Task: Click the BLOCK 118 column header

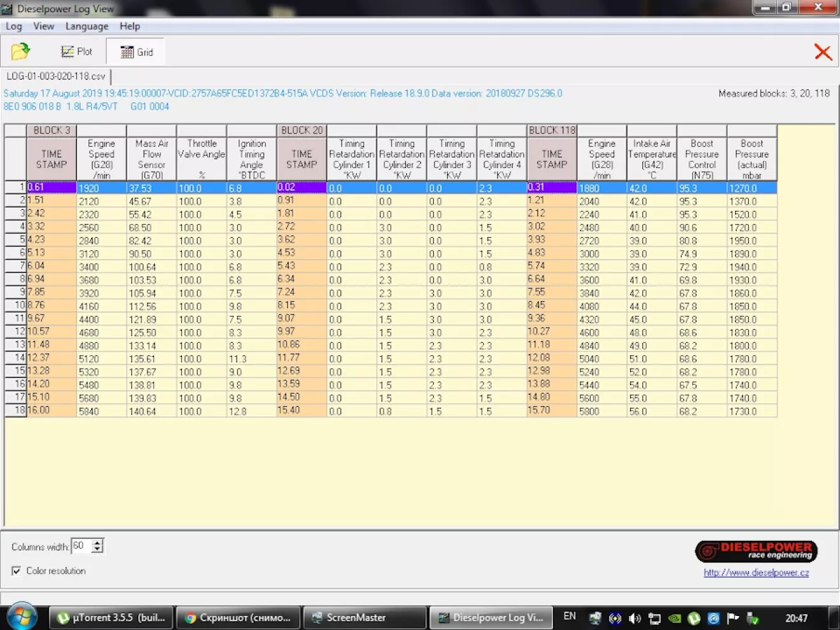Action: click(x=552, y=130)
